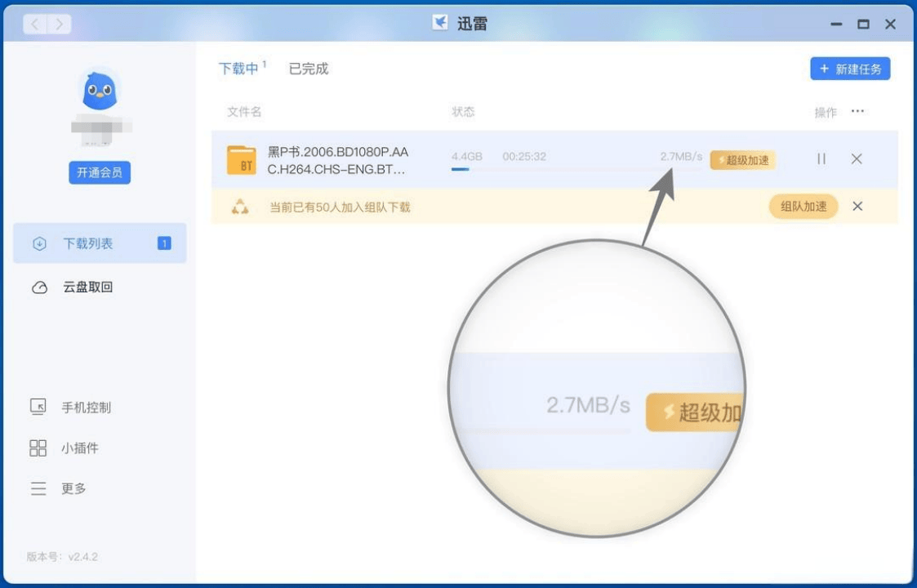Viewport: 917px width, 588px height.
Task: Delete the 黑P书 download task
Action: [x=857, y=158]
